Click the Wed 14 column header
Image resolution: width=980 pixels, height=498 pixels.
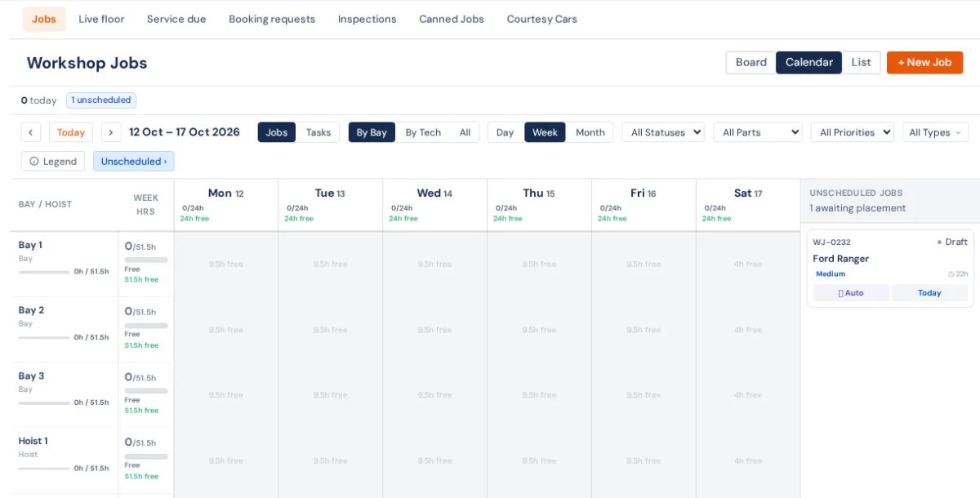435,204
